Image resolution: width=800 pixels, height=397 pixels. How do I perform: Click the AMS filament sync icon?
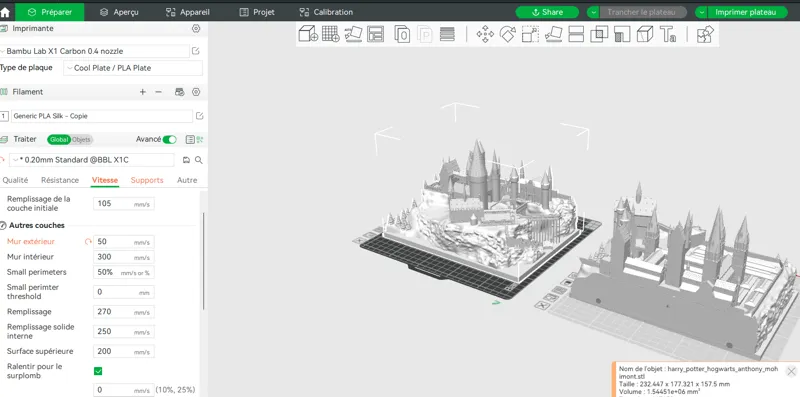[179, 92]
